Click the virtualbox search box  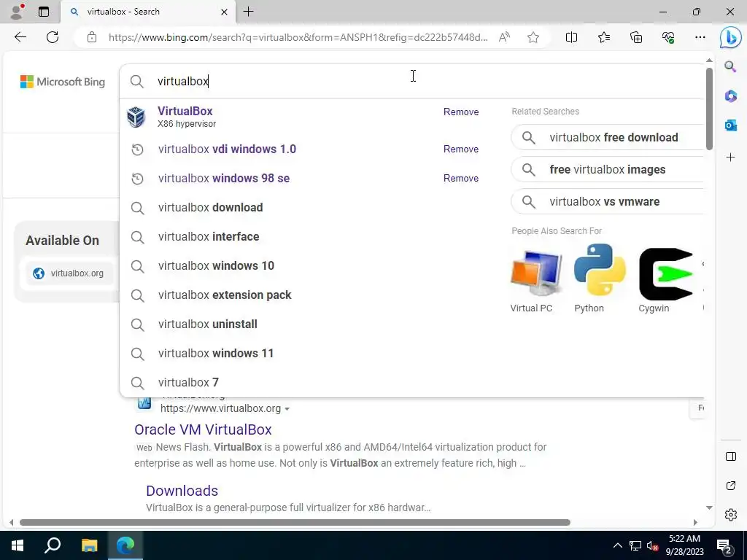(410, 82)
